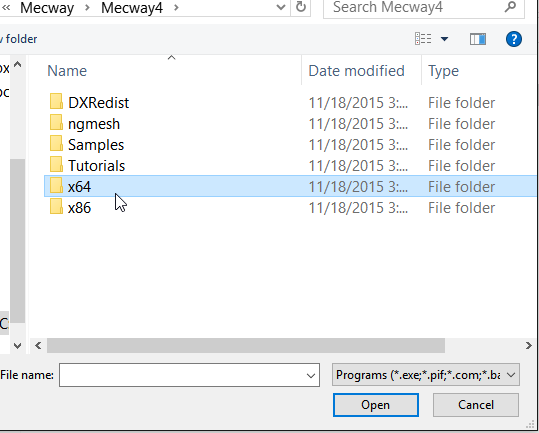Select the ngmesh folder icon

56,123
